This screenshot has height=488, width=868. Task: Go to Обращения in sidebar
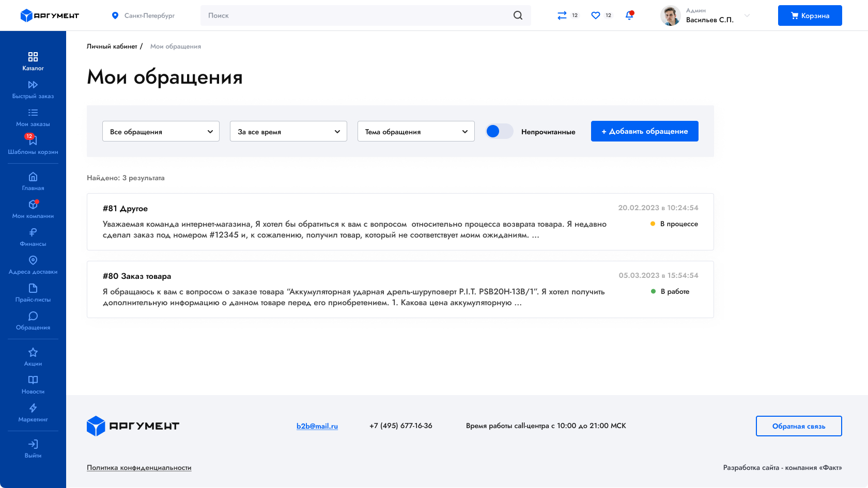click(33, 320)
